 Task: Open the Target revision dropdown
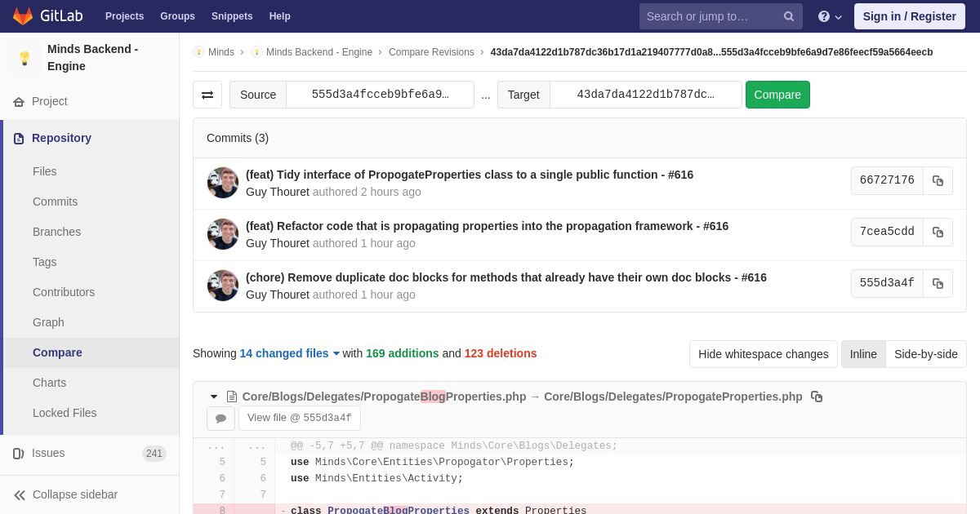click(645, 95)
